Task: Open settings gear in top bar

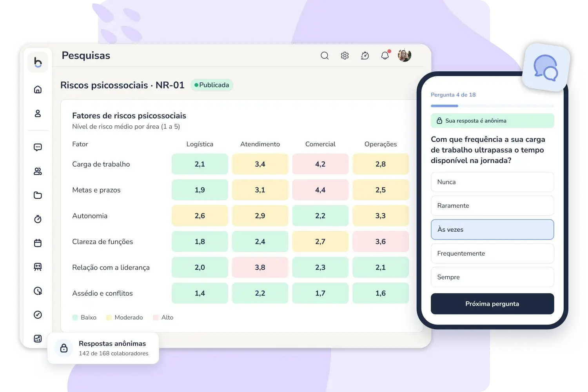Action: pyautogui.click(x=345, y=56)
